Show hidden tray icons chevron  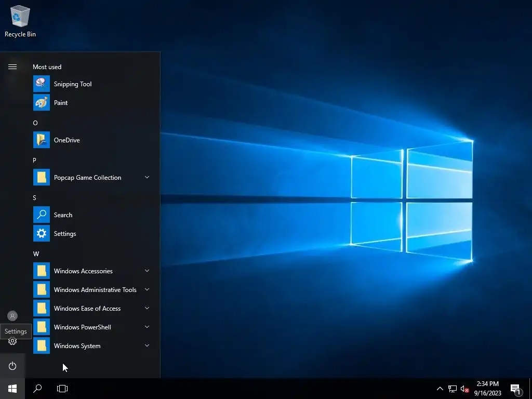pos(440,389)
